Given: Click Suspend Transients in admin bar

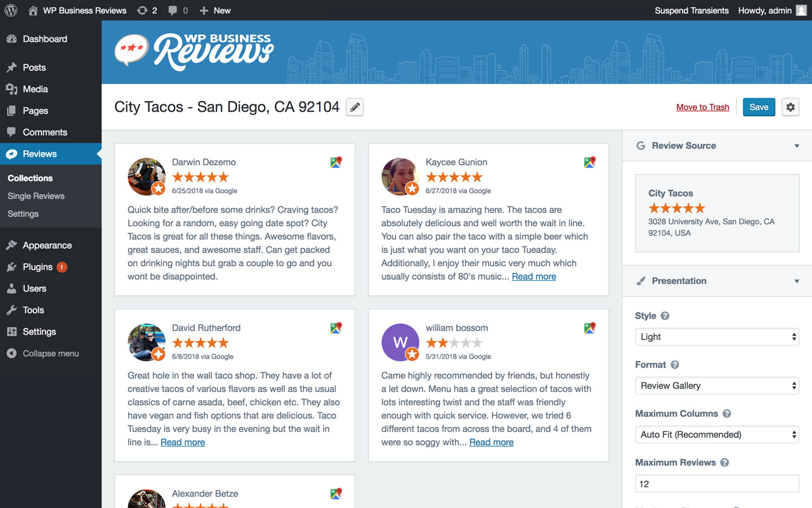Looking at the screenshot, I should tap(691, 11).
